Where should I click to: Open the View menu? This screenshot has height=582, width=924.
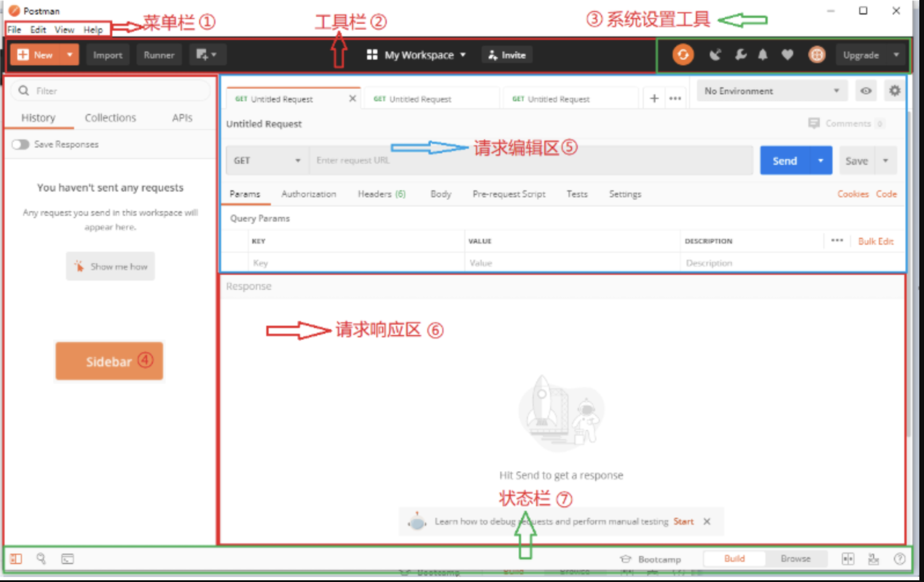[x=64, y=30]
